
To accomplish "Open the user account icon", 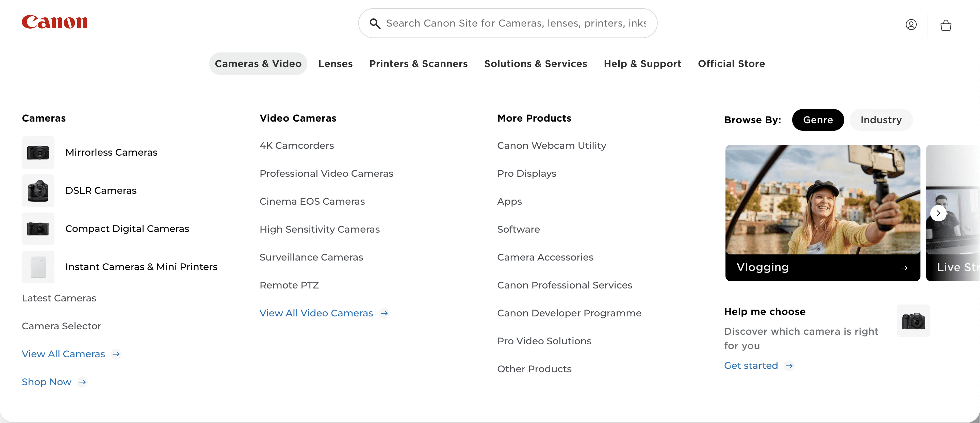I will (x=911, y=25).
